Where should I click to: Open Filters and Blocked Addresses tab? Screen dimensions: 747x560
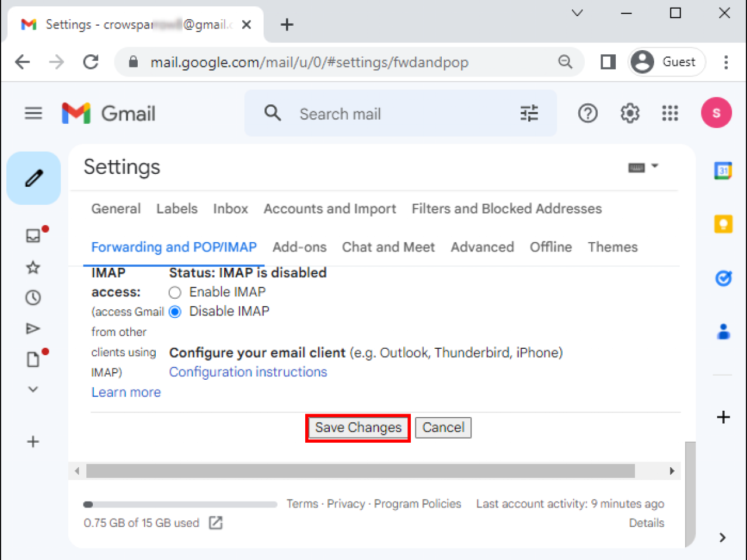507,209
